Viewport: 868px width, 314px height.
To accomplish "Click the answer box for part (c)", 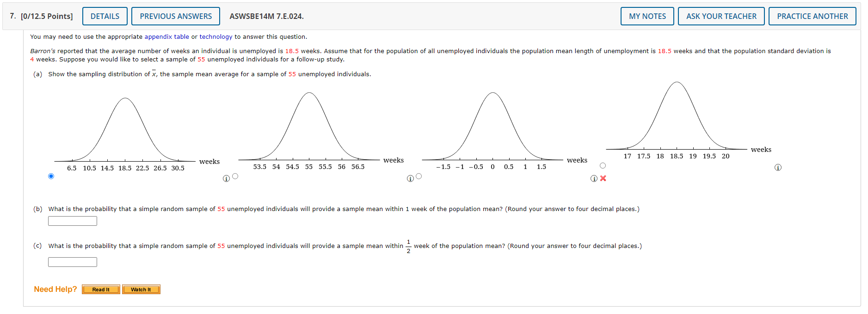I will click(x=72, y=262).
